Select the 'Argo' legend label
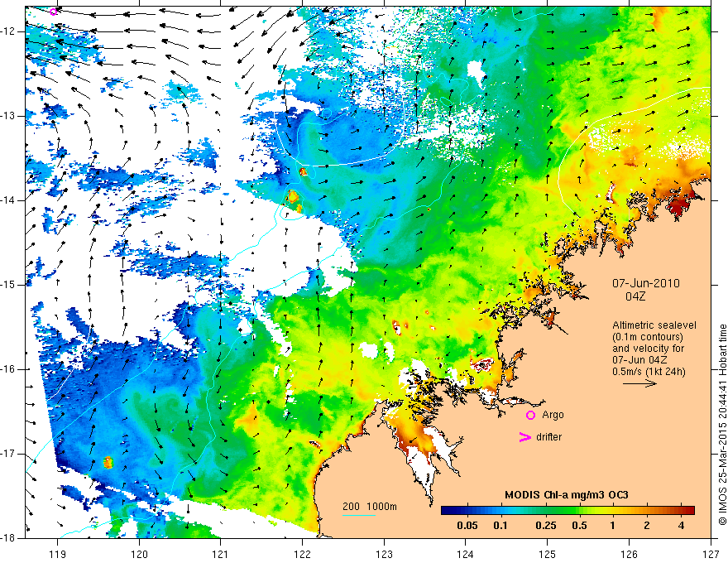The height and width of the screenshot is (563, 728). click(553, 415)
